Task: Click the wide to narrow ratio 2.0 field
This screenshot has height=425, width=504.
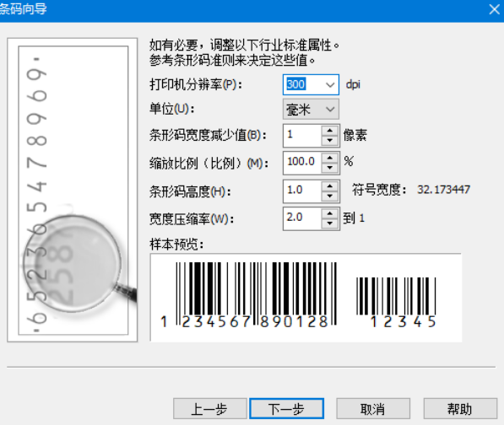Action: pyautogui.click(x=302, y=218)
